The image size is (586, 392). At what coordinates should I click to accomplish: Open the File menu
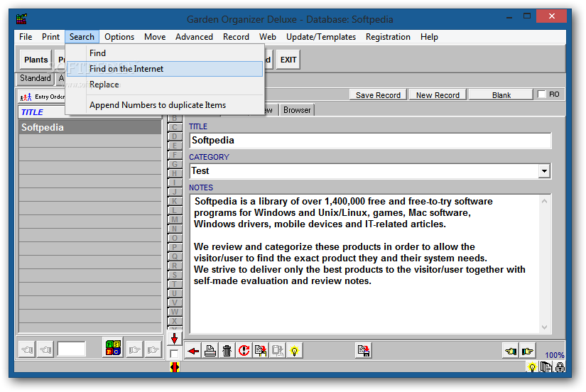click(26, 37)
